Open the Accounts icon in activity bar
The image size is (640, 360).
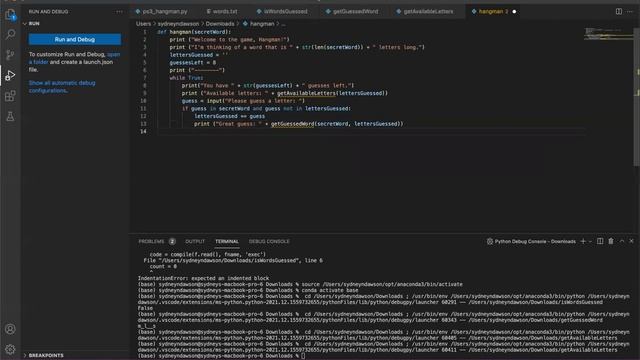pyautogui.click(x=10, y=329)
